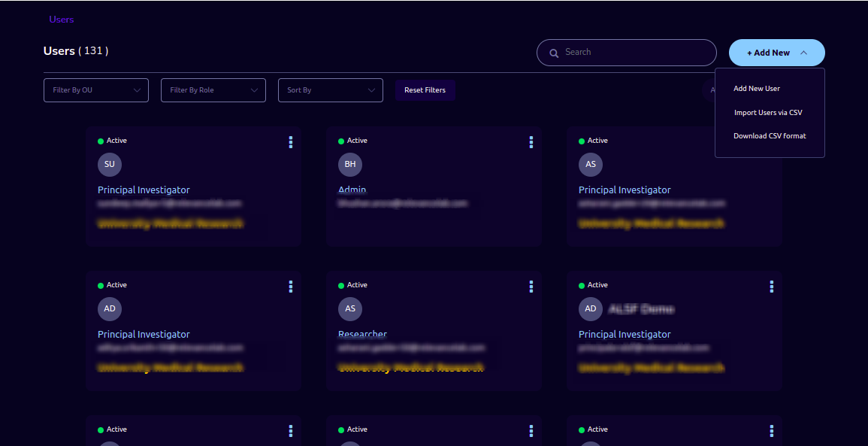The height and width of the screenshot is (446, 868).
Task: Open the options menu on BH card
Action: tap(531, 142)
